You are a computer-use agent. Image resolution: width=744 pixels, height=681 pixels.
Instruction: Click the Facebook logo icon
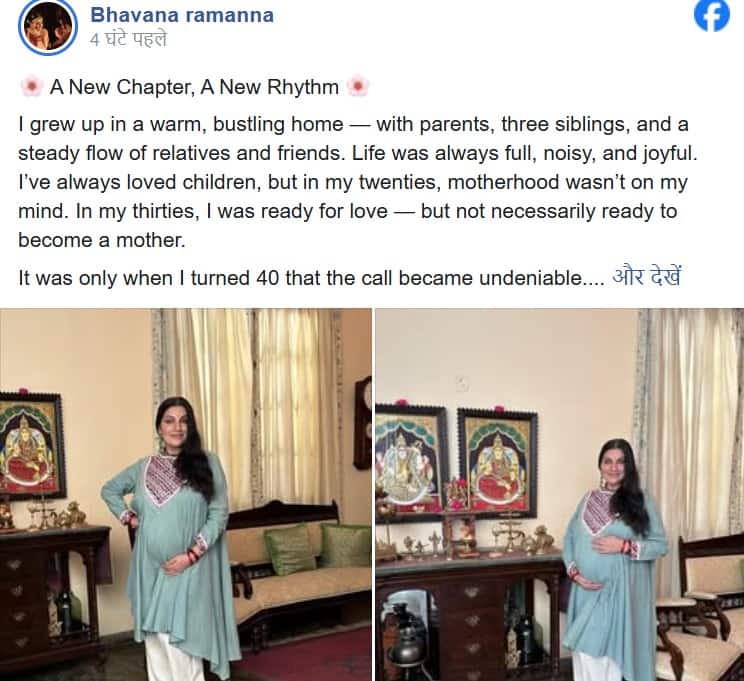pyautogui.click(x=712, y=15)
